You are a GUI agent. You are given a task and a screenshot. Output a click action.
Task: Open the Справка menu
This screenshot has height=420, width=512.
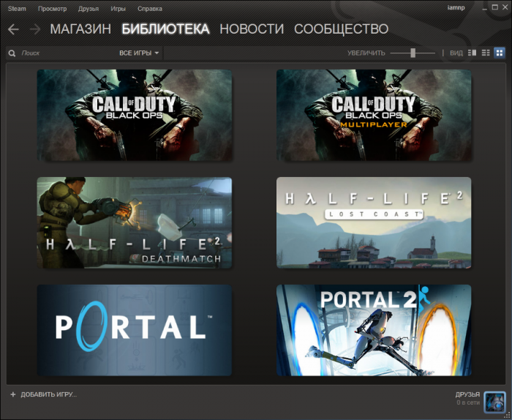(x=150, y=9)
